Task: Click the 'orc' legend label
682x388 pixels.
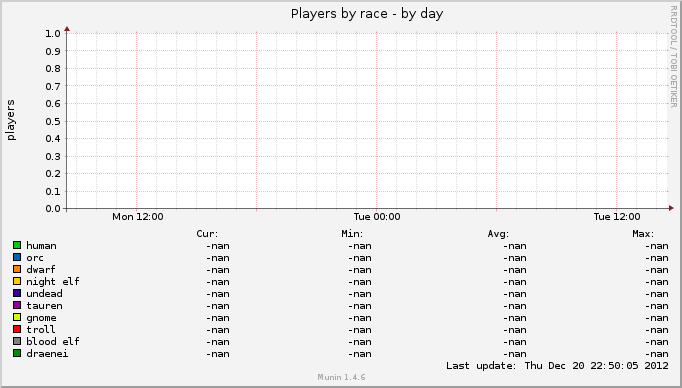Action: 35,258
